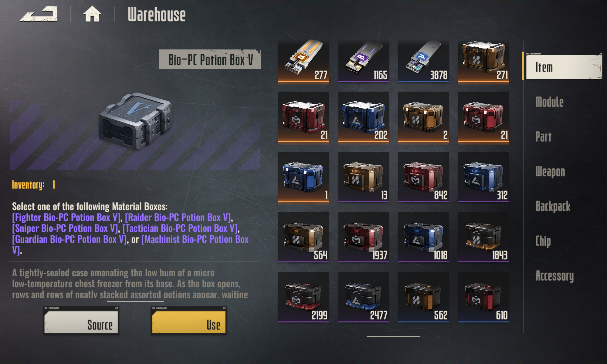607x364 pixels.
Task: Open the Accessory tab
Action: click(554, 276)
